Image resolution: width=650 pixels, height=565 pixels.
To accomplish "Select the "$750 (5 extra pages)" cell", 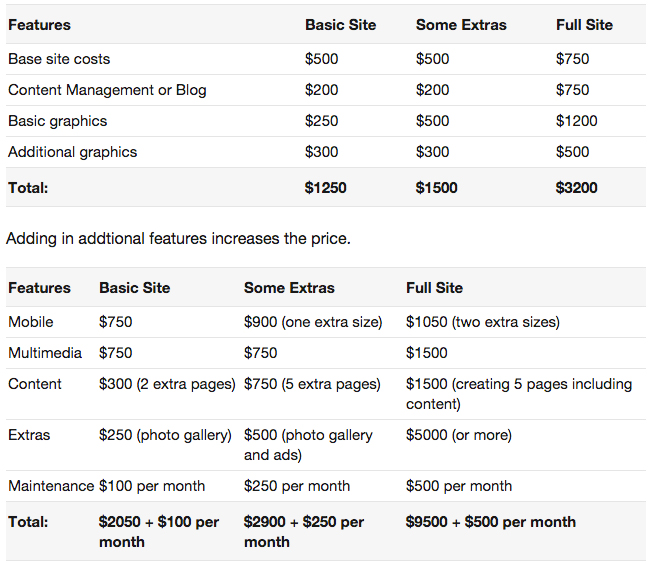I will click(312, 384).
